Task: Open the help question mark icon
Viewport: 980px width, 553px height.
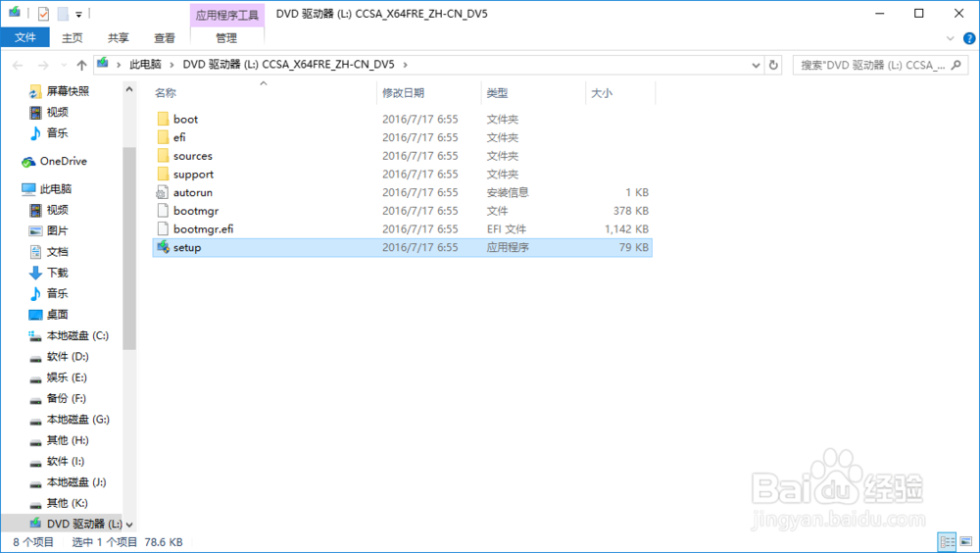Action: click(969, 38)
